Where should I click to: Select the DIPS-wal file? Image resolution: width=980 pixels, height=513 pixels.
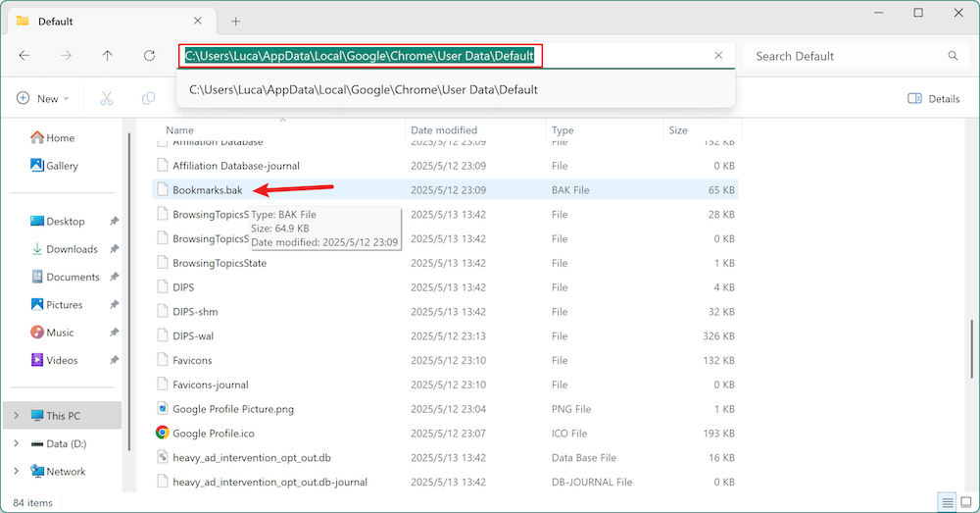[x=445, y=336]
